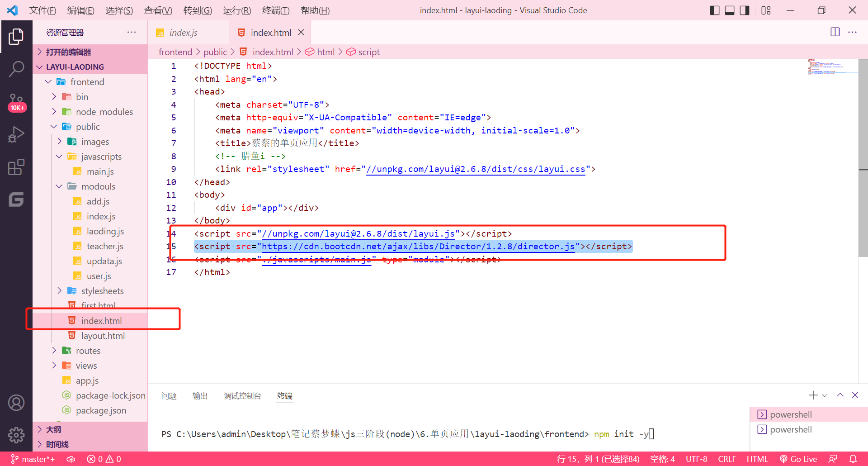Split the editor to the right

pos(835,32)
